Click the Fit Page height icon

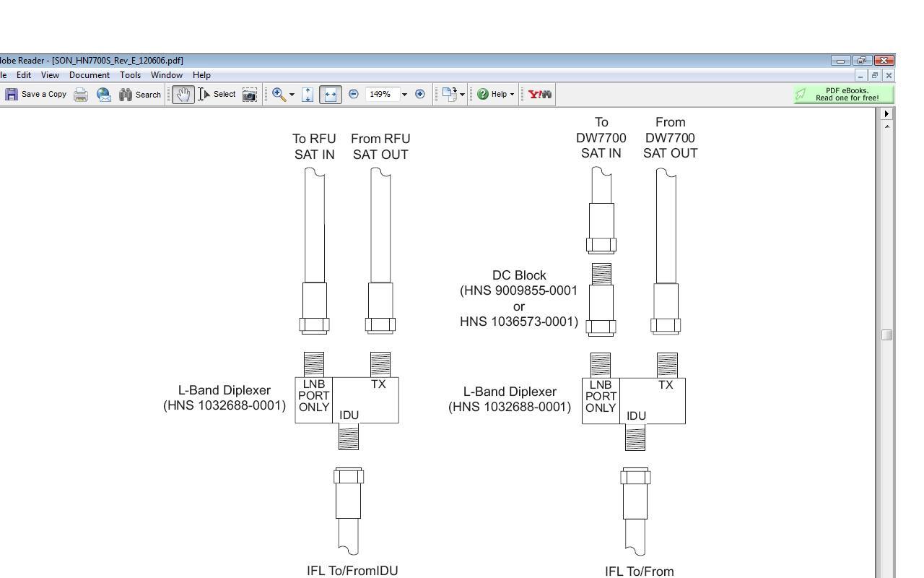coord(308,95)
